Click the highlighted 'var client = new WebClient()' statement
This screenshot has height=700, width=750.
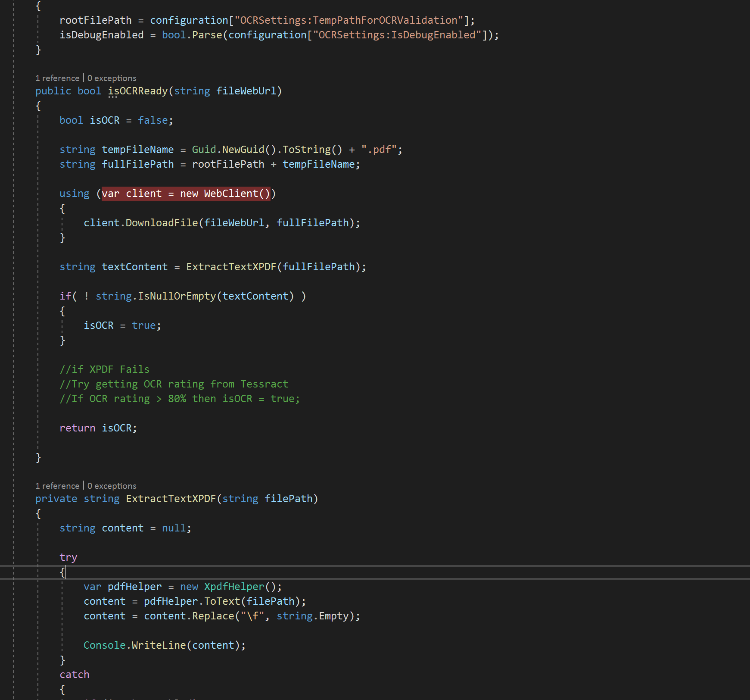click(186, 194)
